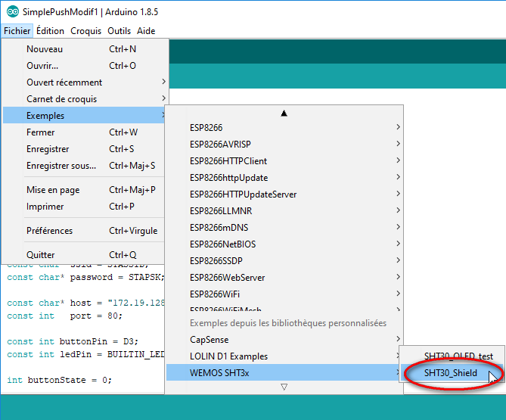Image resolution: width=506 pixels, height=420 pixels.
Task: Open ESP8266mDNS examples submenu
Action: pyautogui.click(x=284, y=228)
